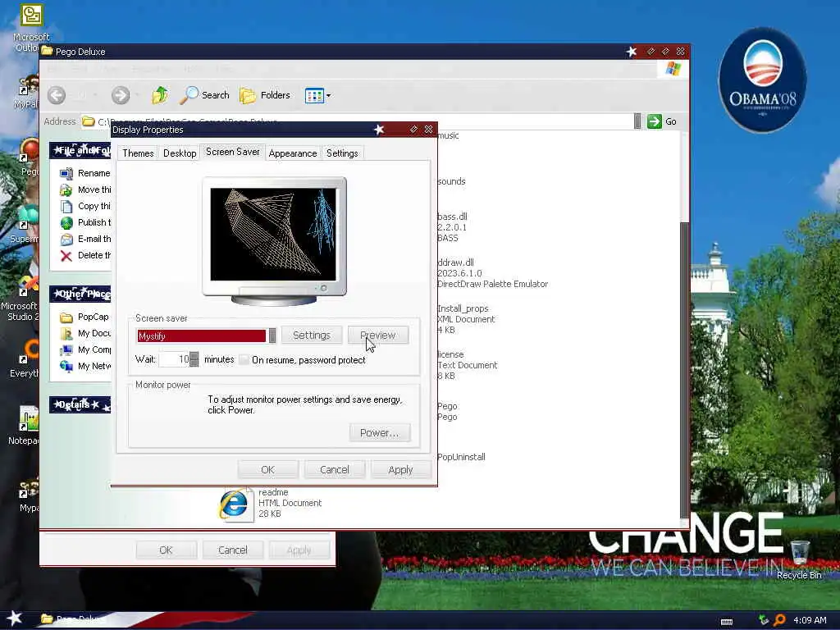Open the Mystify screen saver dropdown
Image resolution: width=840 pixels, height=630 pixels.
tap(272, 336)
